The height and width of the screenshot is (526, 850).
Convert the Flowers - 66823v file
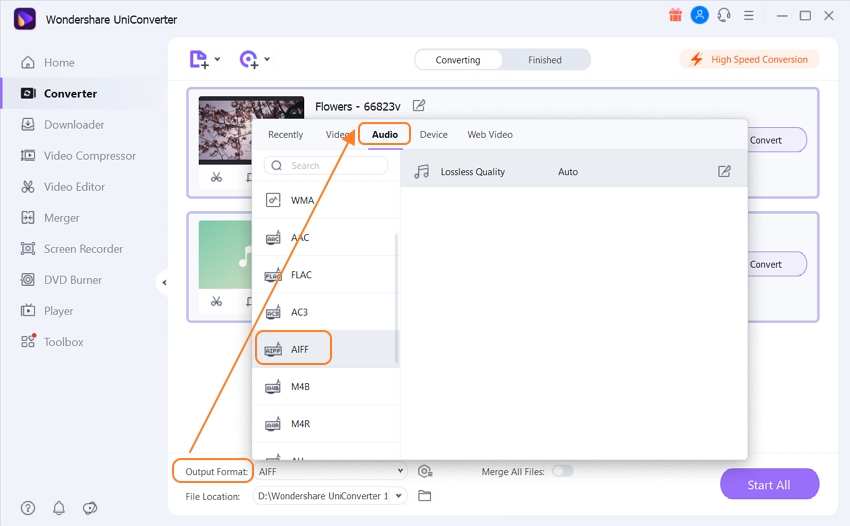[x=777, y=140]
